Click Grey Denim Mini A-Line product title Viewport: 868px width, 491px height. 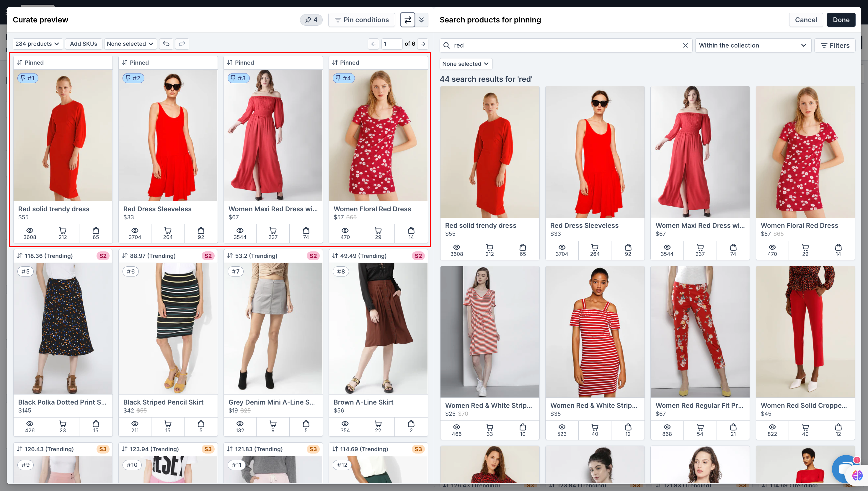pyautogui.click(x=272, y=402)
